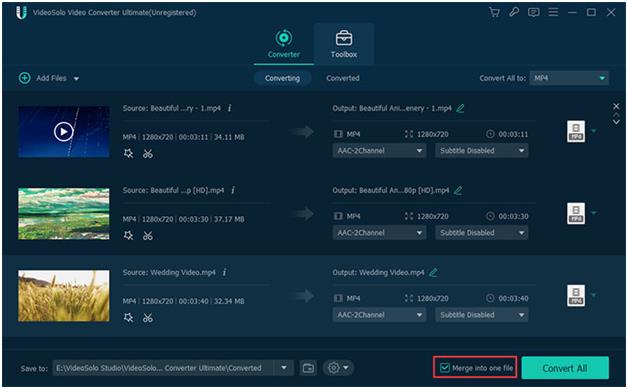This screenshot has width=628, height=389.
Task: Open AAC-2Channel dropdown for Wedding Video.mp4
Action: pyautogui.click(x=379, y=315)
